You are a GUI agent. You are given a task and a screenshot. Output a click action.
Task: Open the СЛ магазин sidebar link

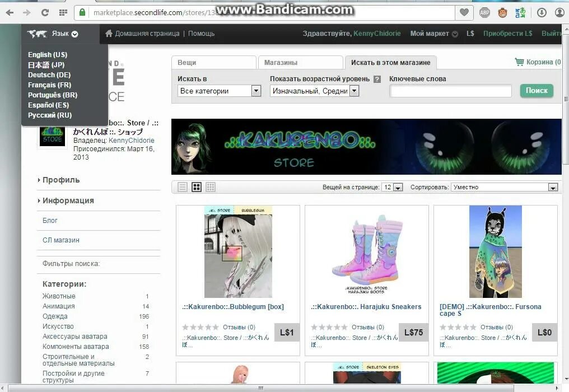(x=61, y=240)
